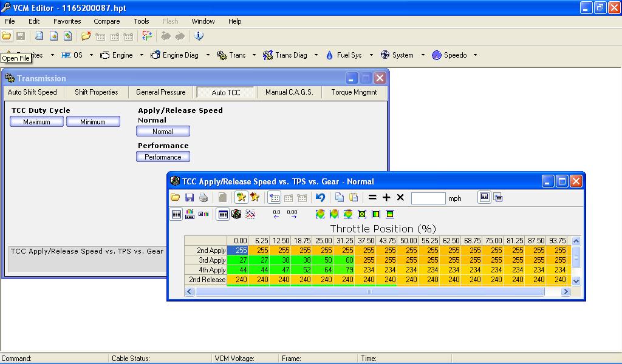Click the 2nd Release row header

coord(205,280)
